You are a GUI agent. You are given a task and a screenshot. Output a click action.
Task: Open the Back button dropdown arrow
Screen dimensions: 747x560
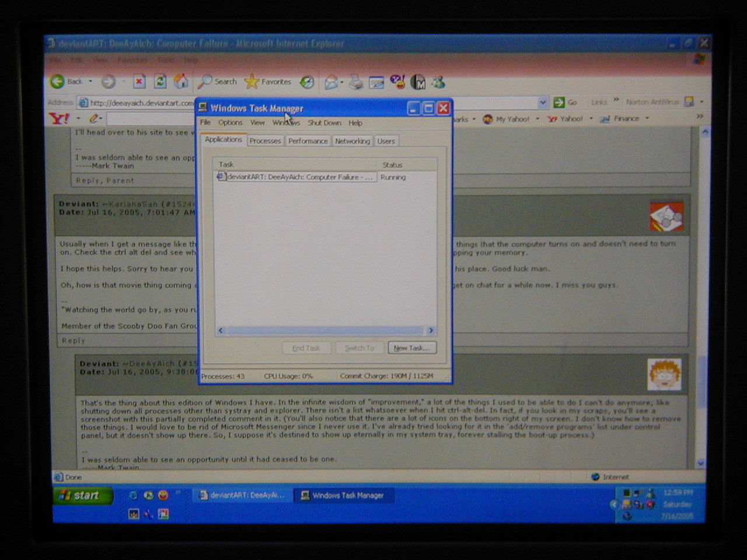(x=90, y=82)
